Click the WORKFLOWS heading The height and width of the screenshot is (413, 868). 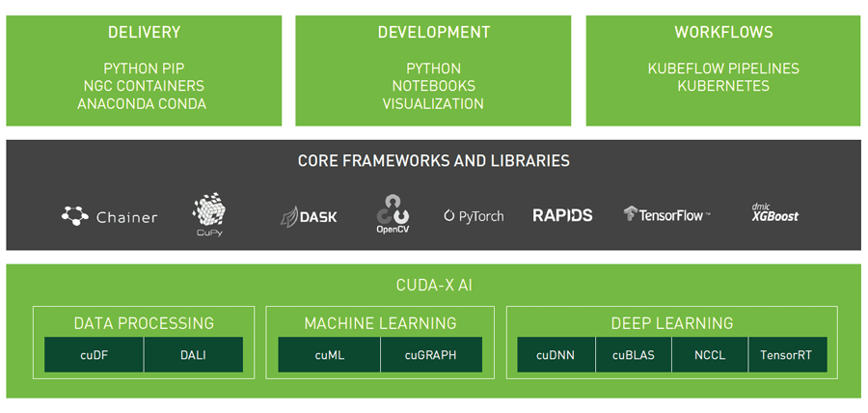point(723,32)
